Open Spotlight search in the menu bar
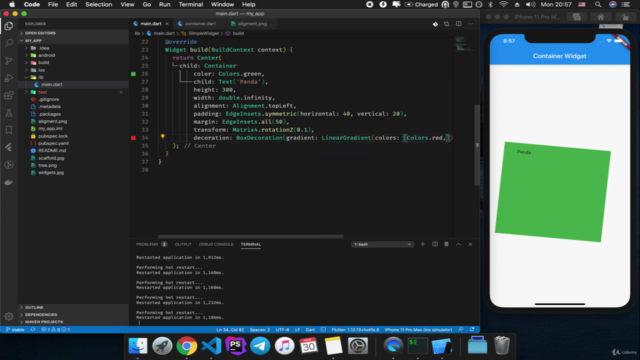Image resolution: width=640 pixels, height=360 pixels. point(598,4)
